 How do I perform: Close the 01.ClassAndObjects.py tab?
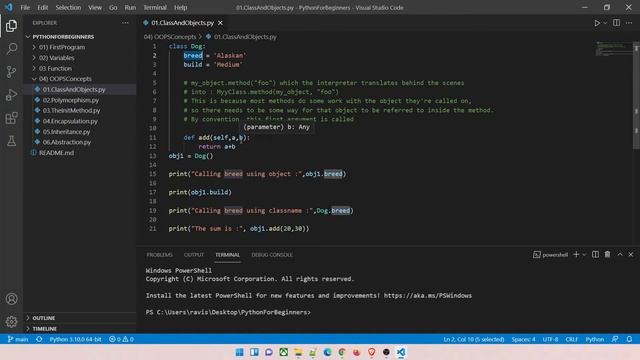tap(220, 23)
